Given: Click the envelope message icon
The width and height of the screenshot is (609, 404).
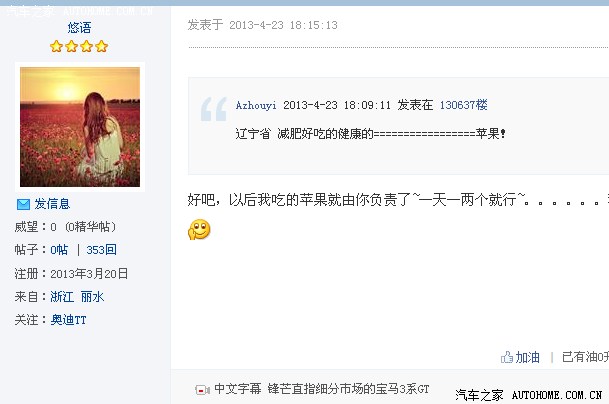Looking at the screenshot, I should 23,204.
